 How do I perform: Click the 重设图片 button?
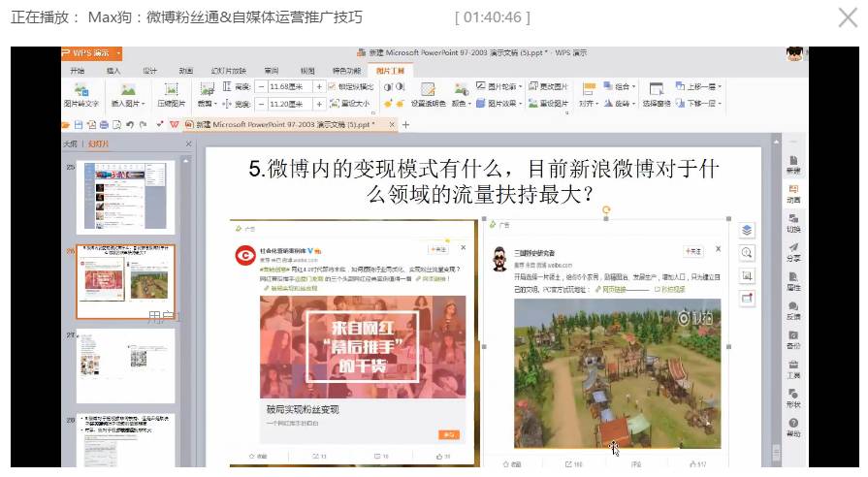549,104
